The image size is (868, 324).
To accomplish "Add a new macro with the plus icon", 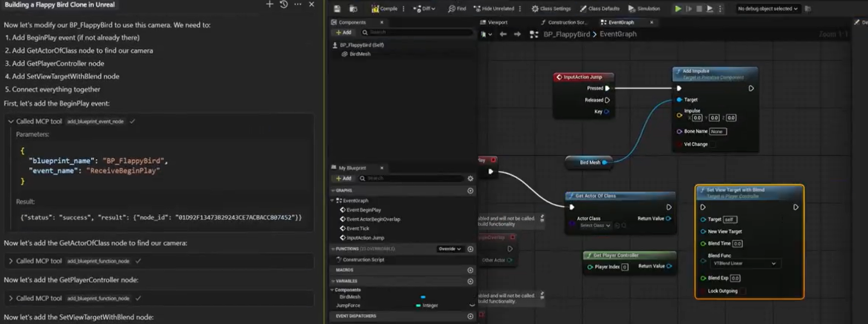I will point(470,270).
